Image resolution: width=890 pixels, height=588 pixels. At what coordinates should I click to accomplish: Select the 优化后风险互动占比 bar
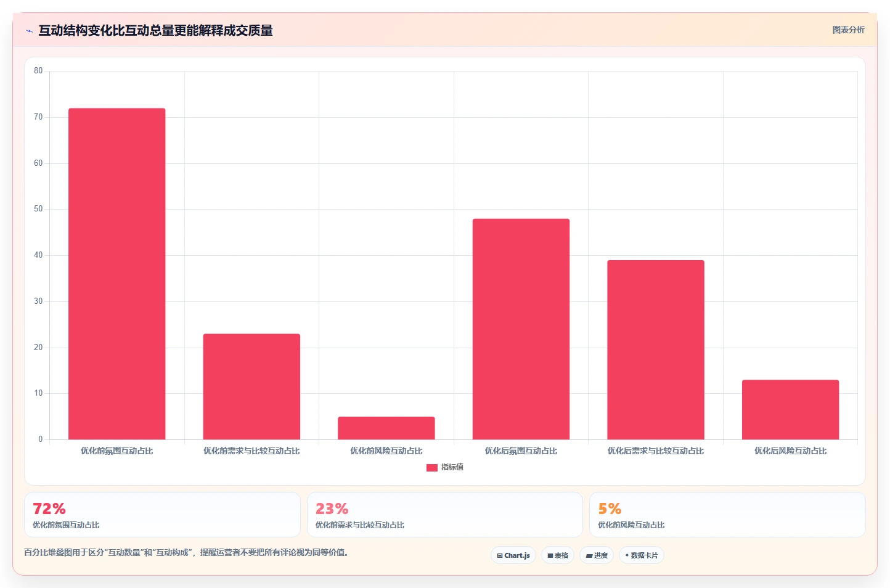[x=790, y=409]
